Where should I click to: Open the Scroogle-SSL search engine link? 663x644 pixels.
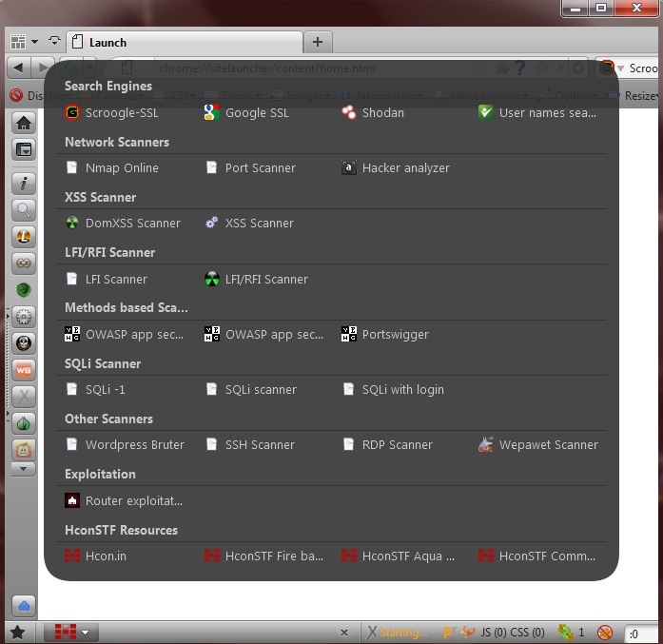click(x=112, y=113)
